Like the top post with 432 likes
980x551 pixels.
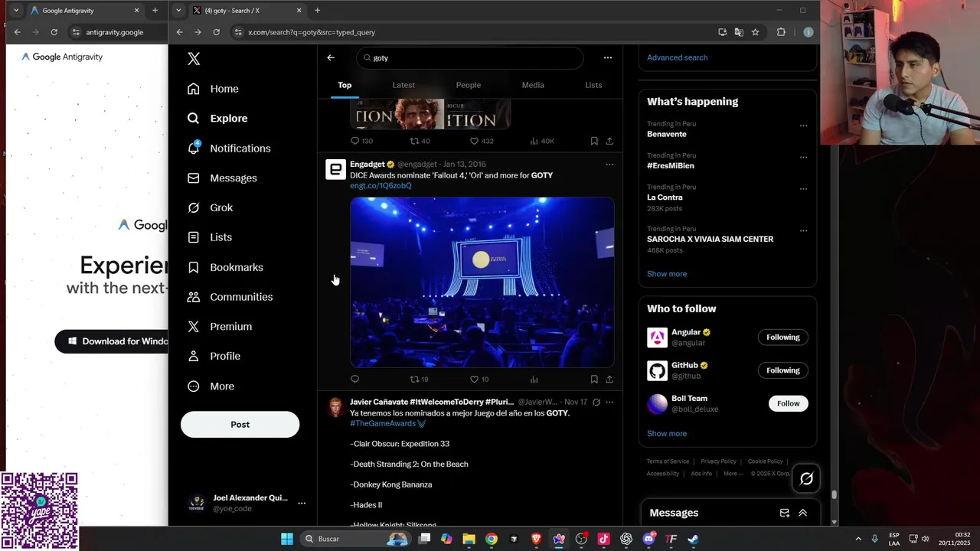pos(482,141)
